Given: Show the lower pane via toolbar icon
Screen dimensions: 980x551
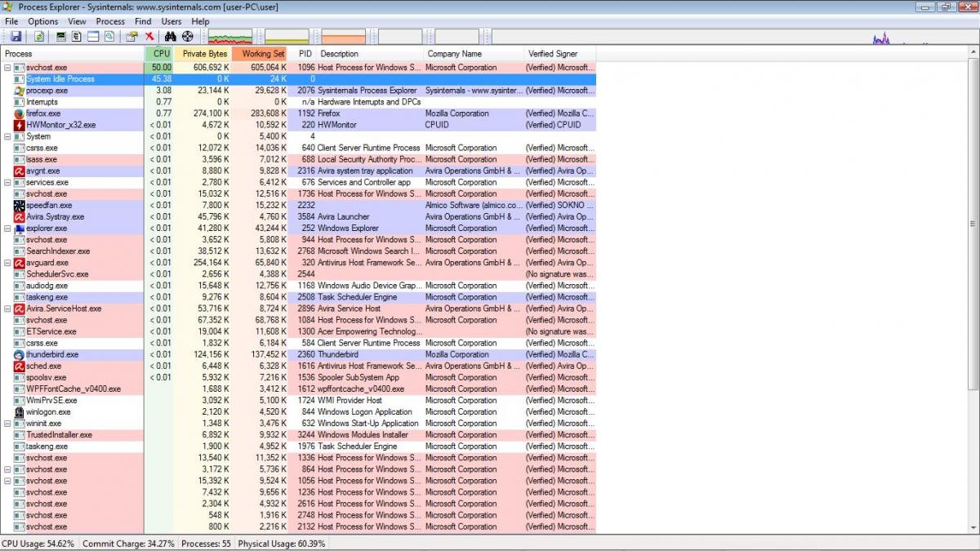Looking at the screenshot, I should (93, 37).
